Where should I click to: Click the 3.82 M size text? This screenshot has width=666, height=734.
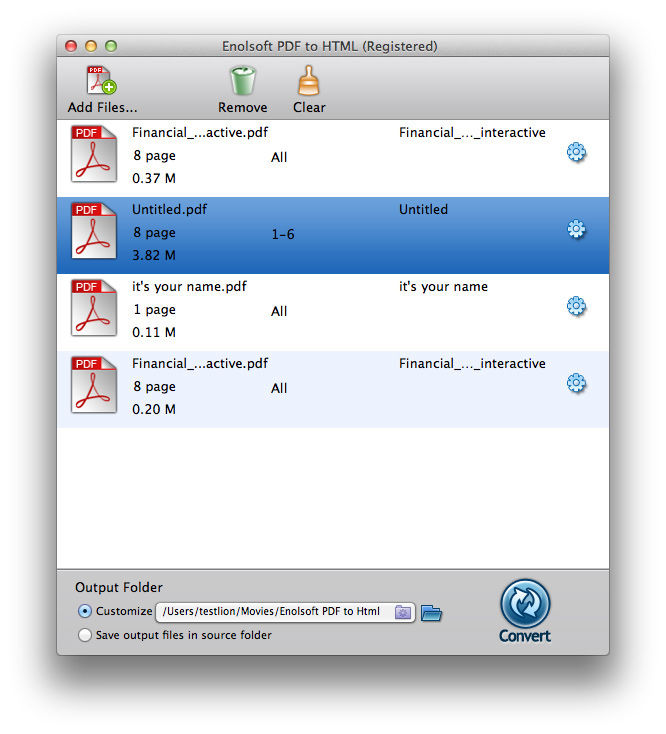[x=154, y=255]
